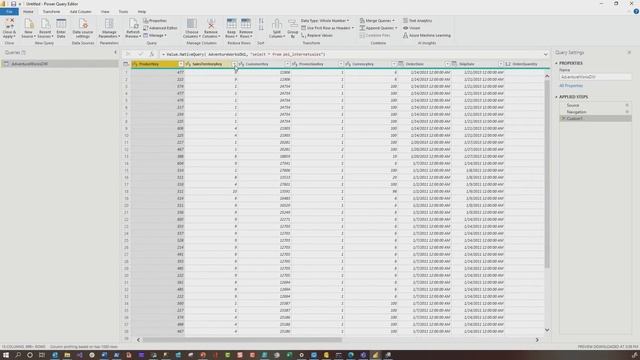Open Append Queries dropdown
The width and height of the screenshot is (640, 360).
tap(378, 28)
